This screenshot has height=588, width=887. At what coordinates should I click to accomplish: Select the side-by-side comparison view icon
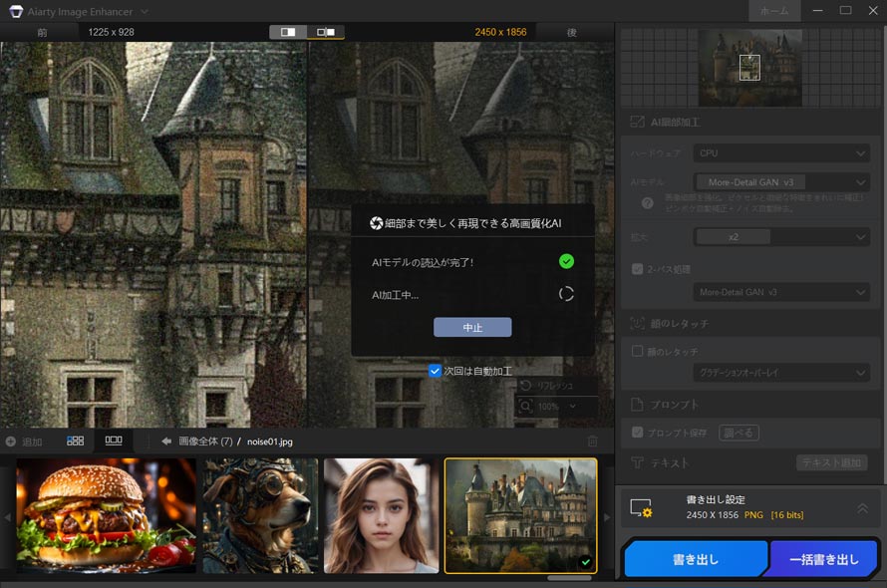(x=325, y=32)
